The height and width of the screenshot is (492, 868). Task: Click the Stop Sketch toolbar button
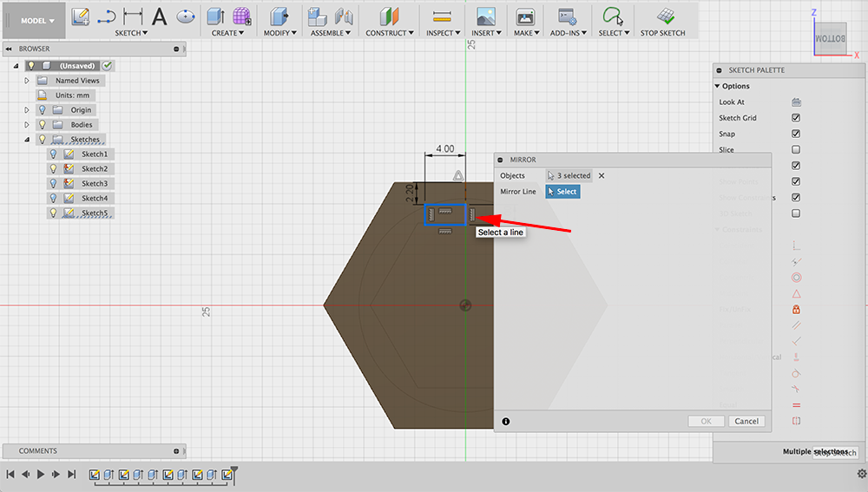(663, 23)
